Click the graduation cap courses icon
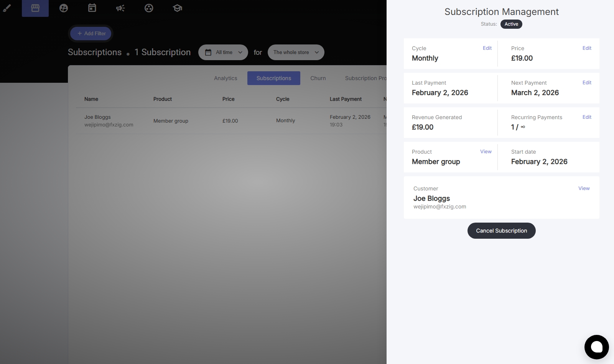Screen dimensions: 614x364 177,8
